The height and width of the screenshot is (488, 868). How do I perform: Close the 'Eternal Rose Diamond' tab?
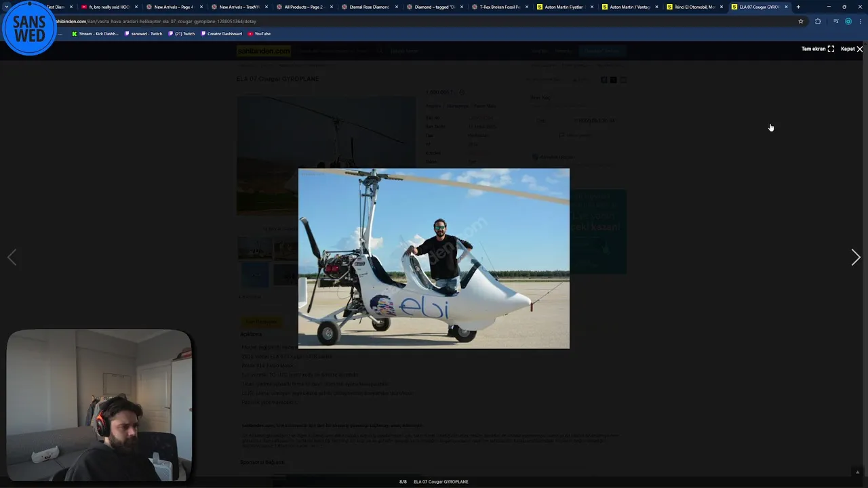tap(396, 7)
